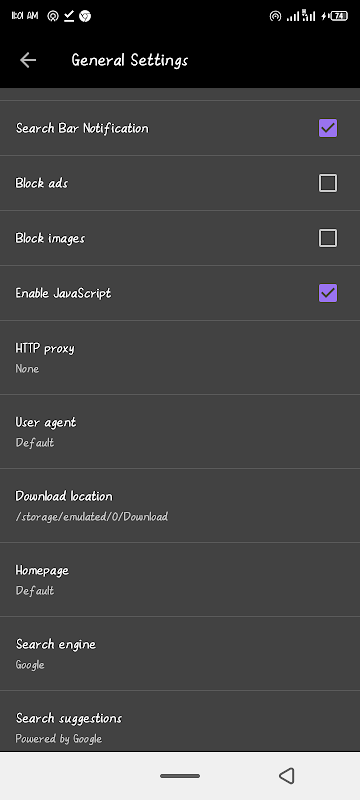Tap the download-complete check icon in status bar
This screenshot has width=360, height=800.
[x=69, y=16]
